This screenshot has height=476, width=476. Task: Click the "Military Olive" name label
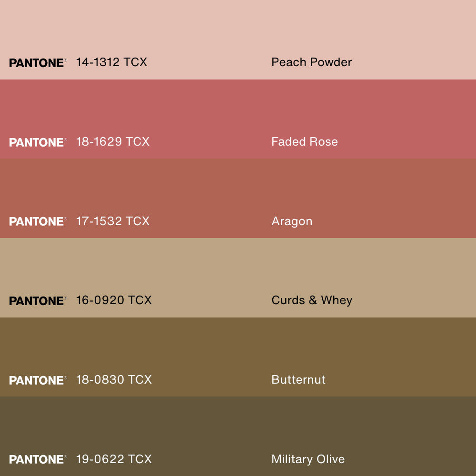pyautogui.click(x=308, y=459)
